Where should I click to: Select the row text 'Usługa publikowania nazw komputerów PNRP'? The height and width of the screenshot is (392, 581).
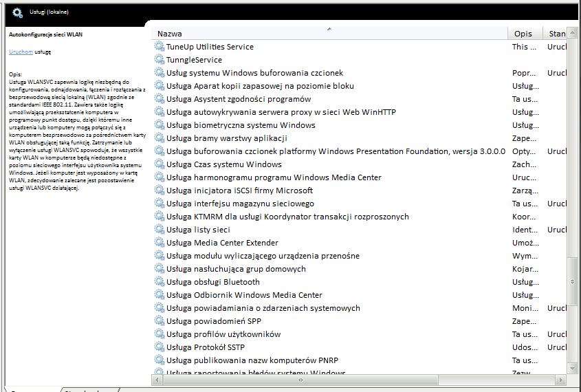252,360
